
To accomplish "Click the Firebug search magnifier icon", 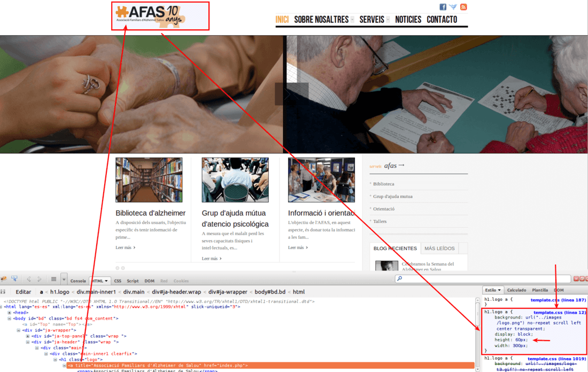I will [400, 278].
